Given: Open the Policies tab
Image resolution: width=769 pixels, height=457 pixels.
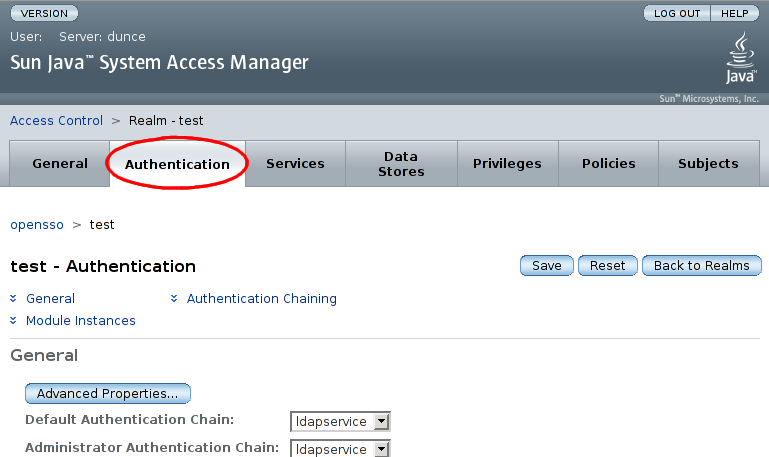Looking at the screenshot, I should 609,163.
